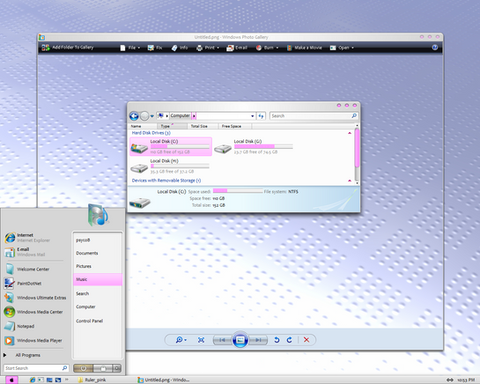Open the Burn dropdown in Photo Gallery
The width and height of the screenshot is (480, 384).
pos(267,48)
